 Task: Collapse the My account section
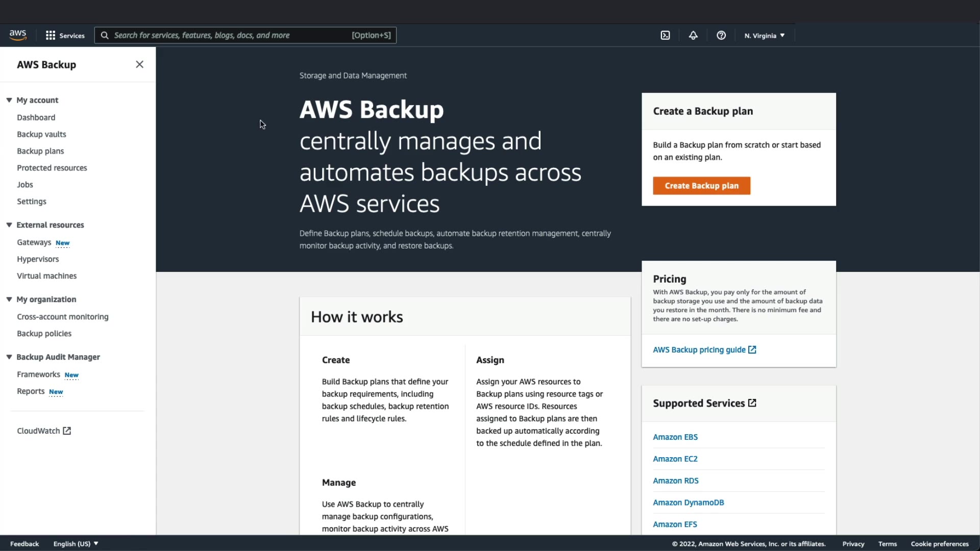click(x=9, y=100)
